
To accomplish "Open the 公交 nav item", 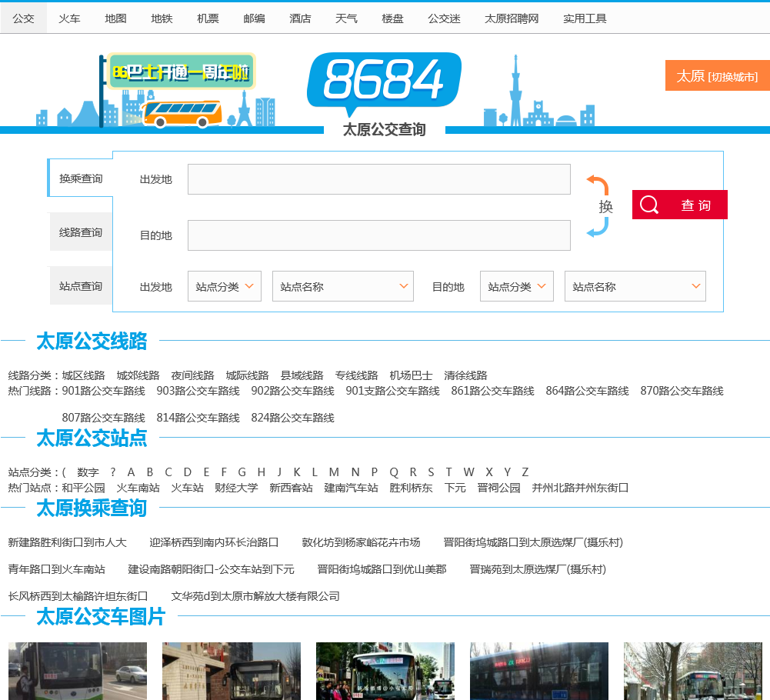I will click(x=23, y=18).
